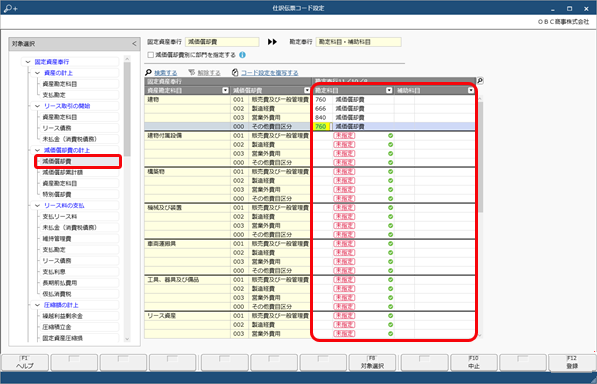The height and width of the screenshot is (384, 597).
Task: Click green check icon in 建物付属設備 001 row
Action: pyautogui.click(x=390, y=135)
